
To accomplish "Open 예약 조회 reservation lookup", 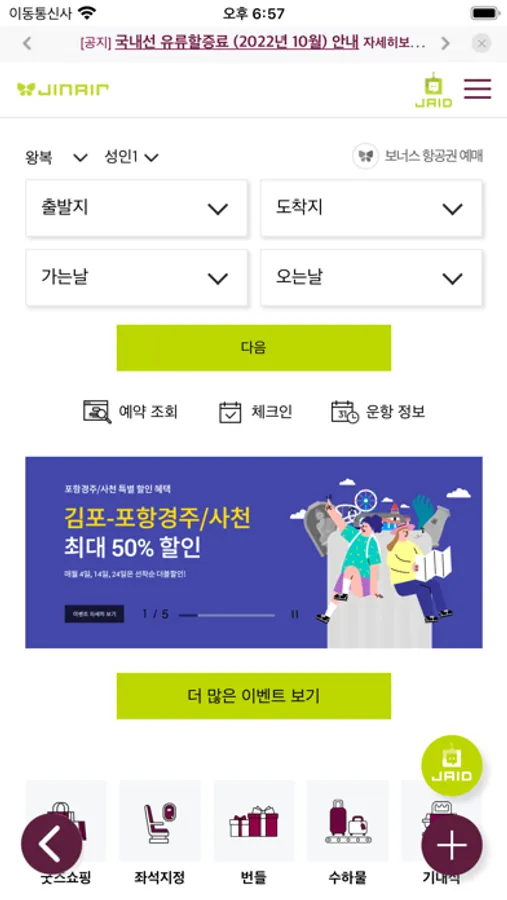I will click(x=130, y=412).
